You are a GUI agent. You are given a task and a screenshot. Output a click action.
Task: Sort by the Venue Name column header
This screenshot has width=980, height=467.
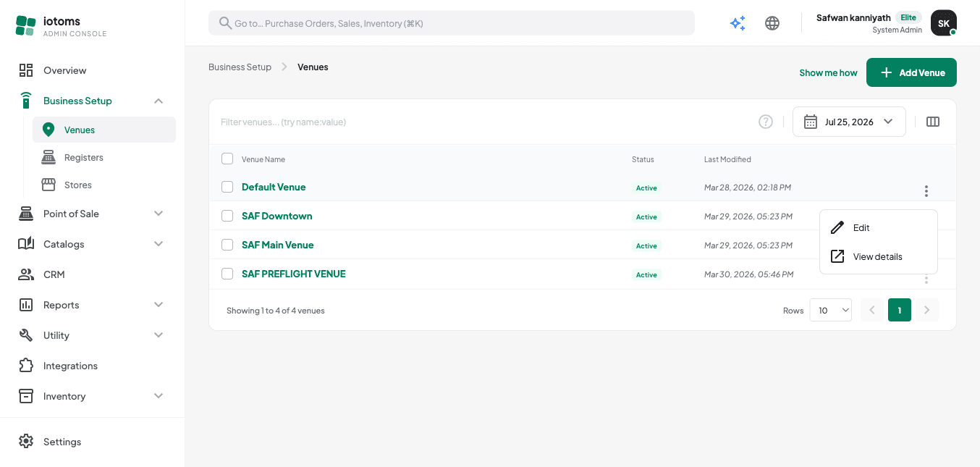coord(263,159)
